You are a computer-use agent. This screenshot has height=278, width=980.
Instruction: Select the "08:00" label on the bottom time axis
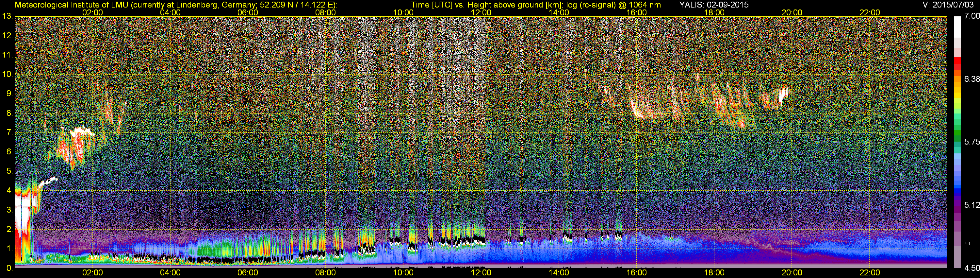click(x=325, y=273)
